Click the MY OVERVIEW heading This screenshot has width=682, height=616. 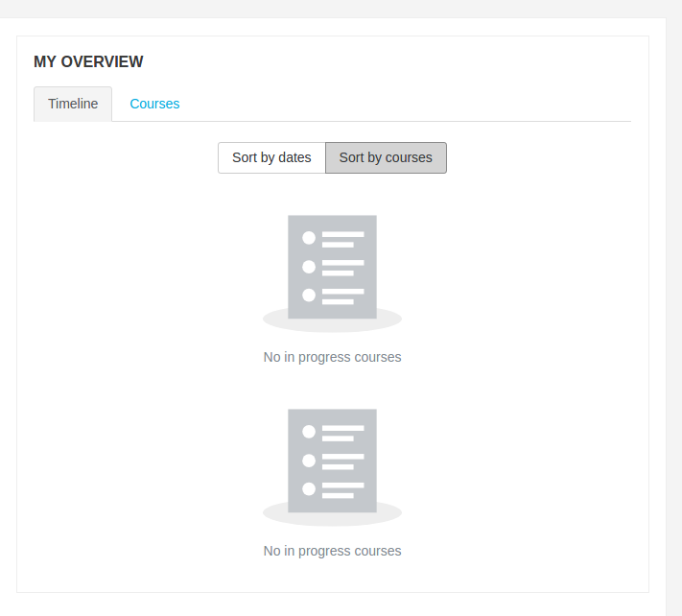(88, 61)
